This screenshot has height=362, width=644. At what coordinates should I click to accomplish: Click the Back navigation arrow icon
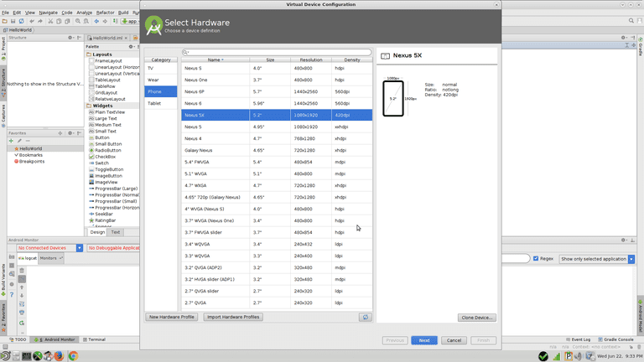[x=96, y=21]
